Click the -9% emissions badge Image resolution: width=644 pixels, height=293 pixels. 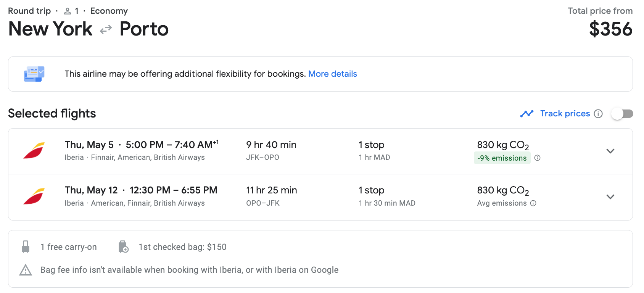[x=502, y=158]
